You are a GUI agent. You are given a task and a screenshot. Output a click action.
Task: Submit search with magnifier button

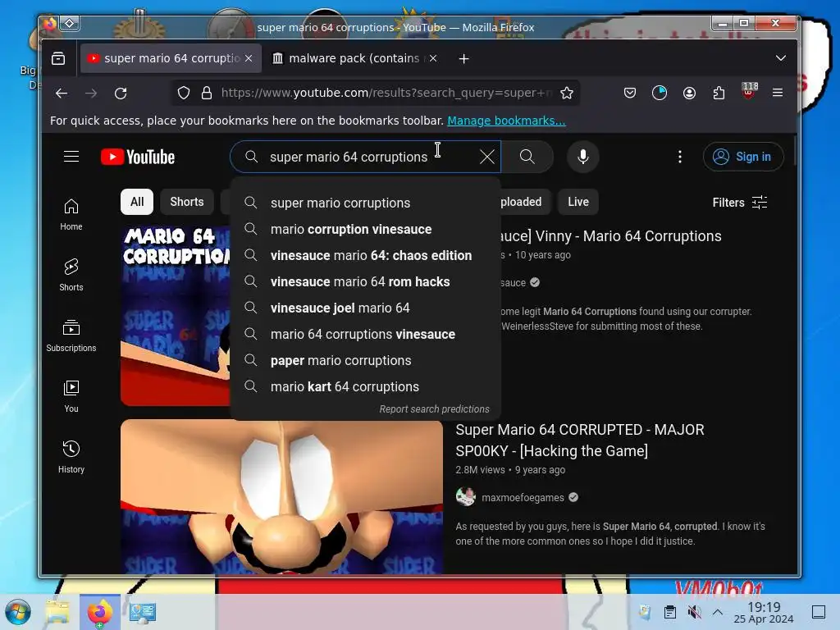[x=527, y=157]
